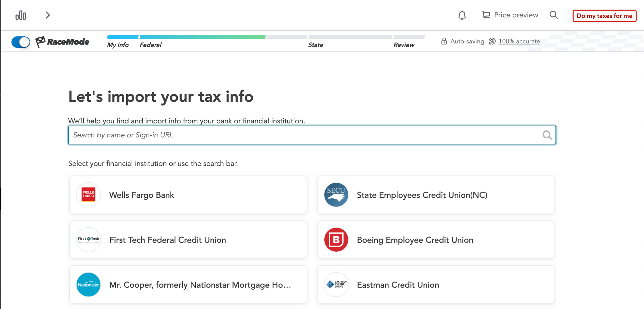Click the Eastman Credit Union logo
The height and width of the screenshot is (309, 644).
click(x=336, y=285)
